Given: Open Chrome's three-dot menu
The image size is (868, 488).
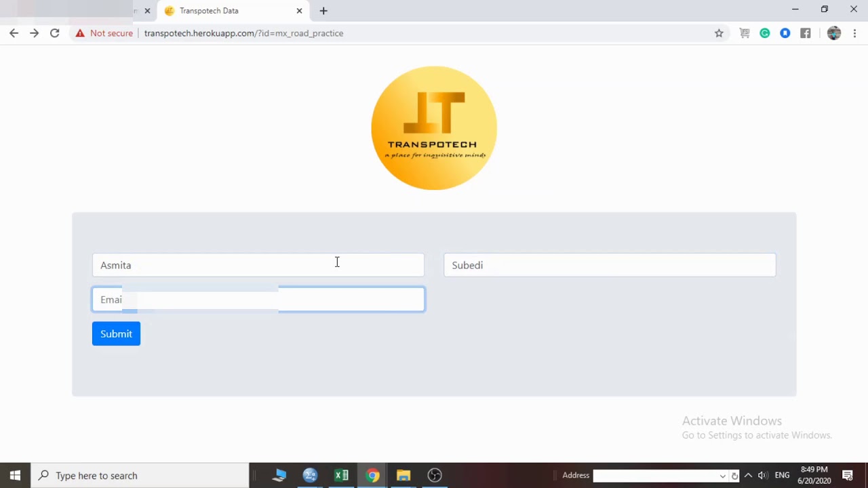Looking at the screenshot, I should click(854, 33).
